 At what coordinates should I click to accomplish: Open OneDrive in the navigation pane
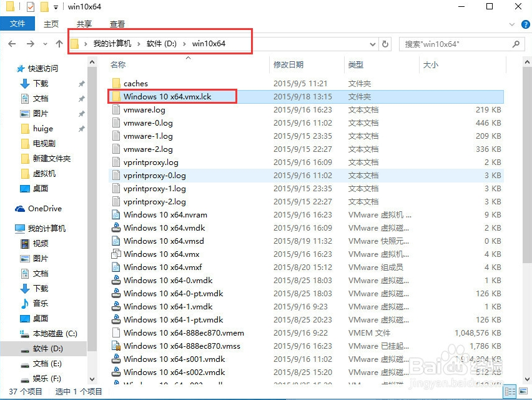tap(45, 209)
